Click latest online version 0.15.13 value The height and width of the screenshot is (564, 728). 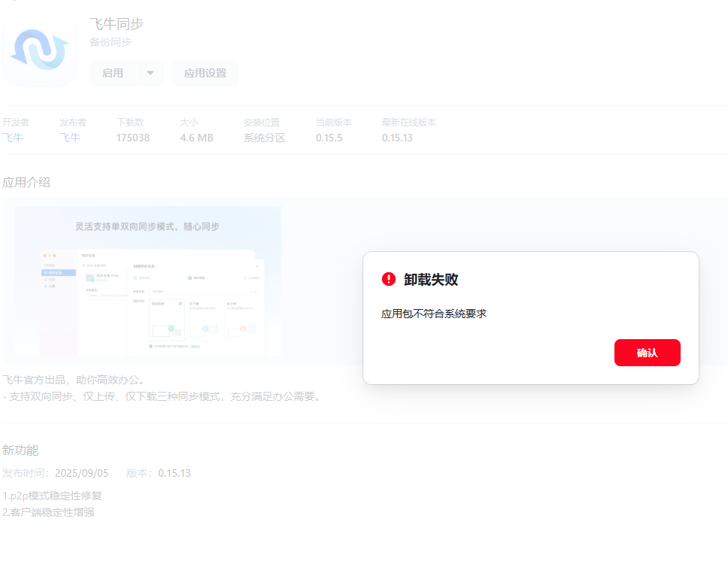(x=397, y=138)
